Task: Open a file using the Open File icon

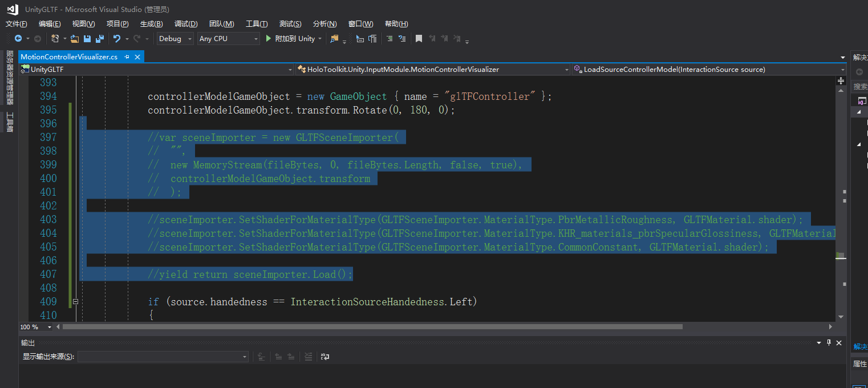Action: [75, 38]
